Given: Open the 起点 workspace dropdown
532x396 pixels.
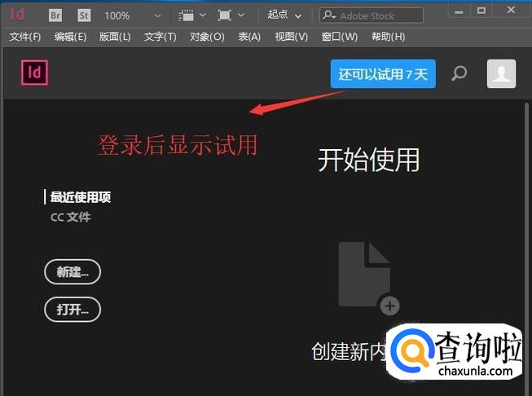Looking at the screenshot, I should (284, 15).
